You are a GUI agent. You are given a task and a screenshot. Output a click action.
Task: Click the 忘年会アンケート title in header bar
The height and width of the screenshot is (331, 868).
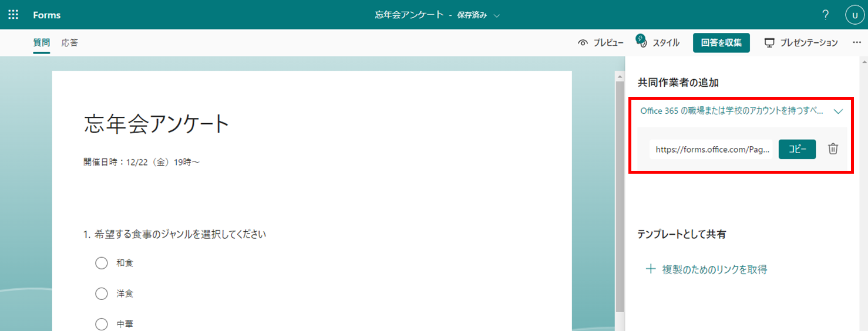pyautogui.click(x=409, y=15)
